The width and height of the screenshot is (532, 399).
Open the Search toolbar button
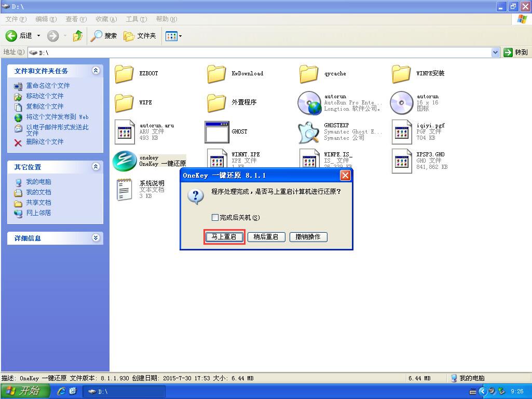(104, 36)
